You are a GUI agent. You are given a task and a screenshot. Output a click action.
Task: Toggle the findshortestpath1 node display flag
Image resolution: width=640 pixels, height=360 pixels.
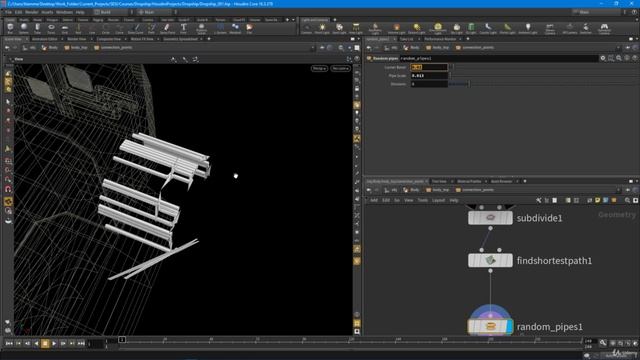[509, 260]
